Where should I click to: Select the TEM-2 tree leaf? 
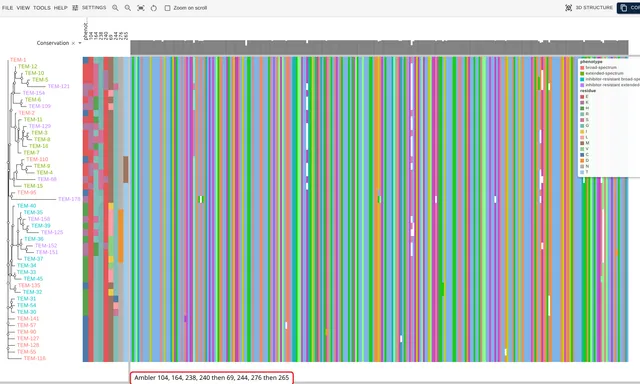tap(27, 113)
